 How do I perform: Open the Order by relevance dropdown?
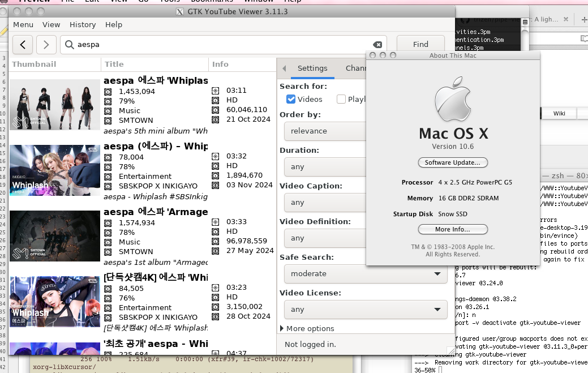click(325, 131)
